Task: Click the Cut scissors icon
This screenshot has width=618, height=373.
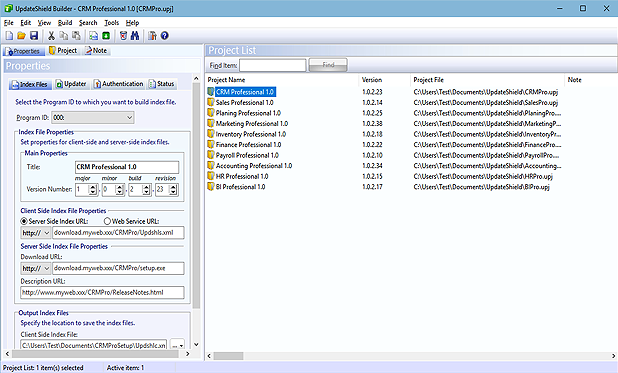Action: [51, 36]
